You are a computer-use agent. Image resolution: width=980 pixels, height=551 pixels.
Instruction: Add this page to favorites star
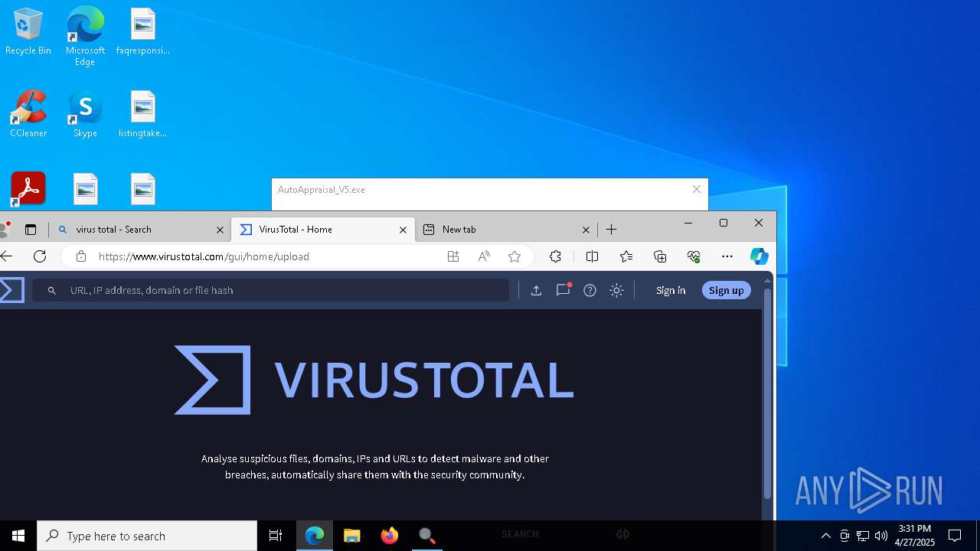click(x=514, y=256)
